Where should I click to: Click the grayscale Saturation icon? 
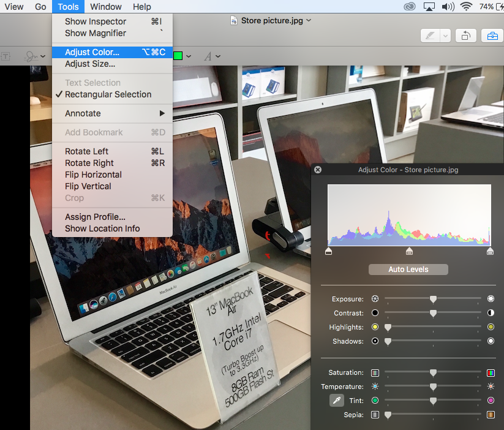(375, 373)
